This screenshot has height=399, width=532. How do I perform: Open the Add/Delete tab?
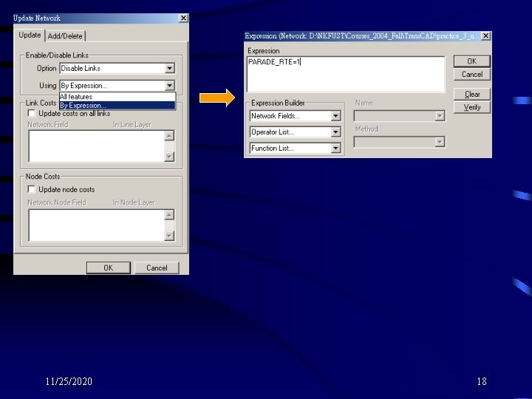coord(65,36)
